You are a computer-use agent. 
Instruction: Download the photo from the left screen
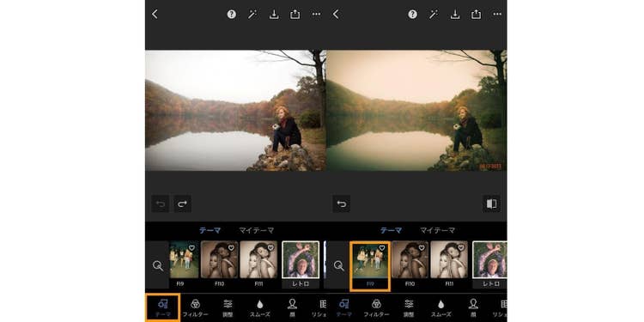pyautogui.click(x=274, y=15)
